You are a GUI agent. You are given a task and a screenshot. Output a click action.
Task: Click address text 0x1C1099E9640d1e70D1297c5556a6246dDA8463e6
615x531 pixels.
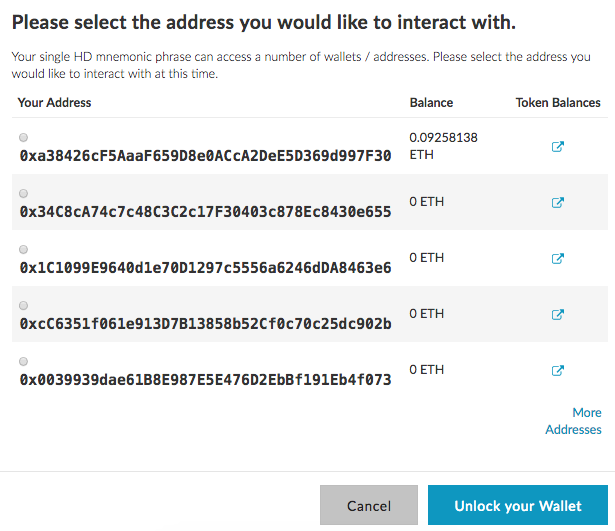pyautogui.click(x=206, y=268)
